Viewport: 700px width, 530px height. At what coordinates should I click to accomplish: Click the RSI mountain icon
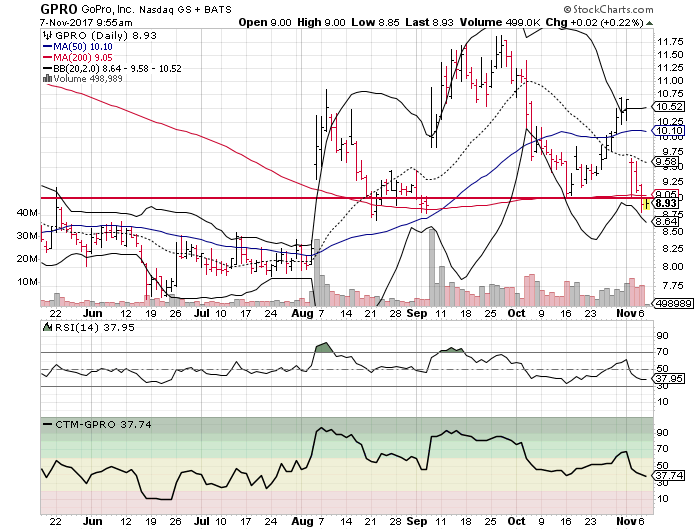click(x=47, y=327)
